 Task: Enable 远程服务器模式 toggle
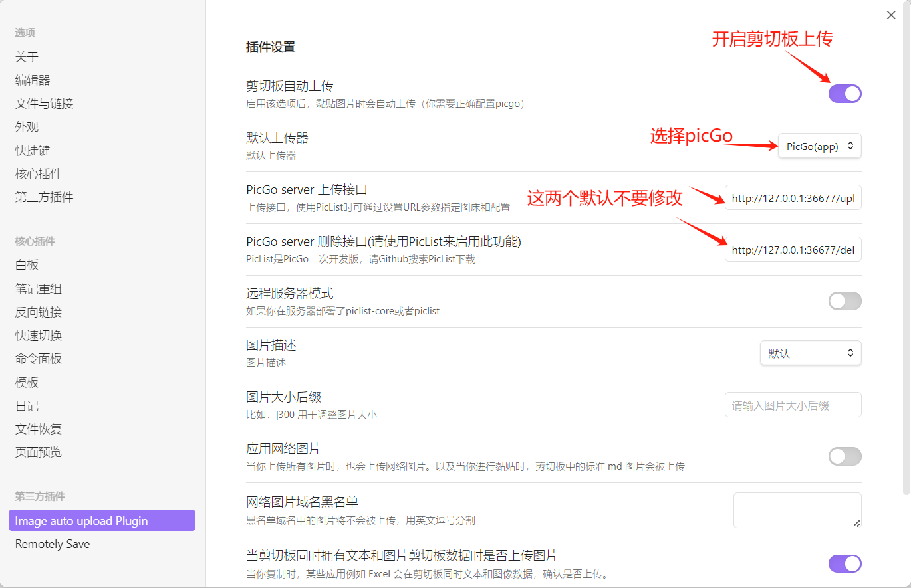click(845, 301)
